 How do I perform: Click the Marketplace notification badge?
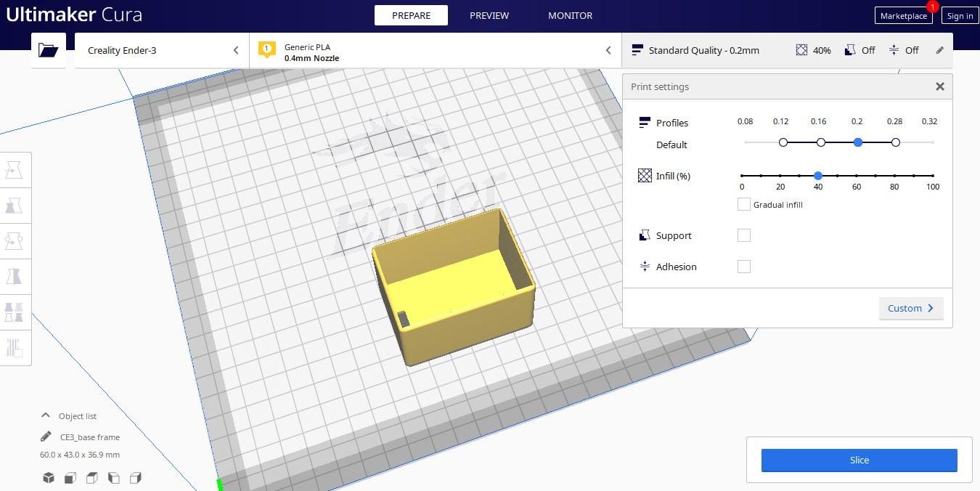coord(932,7)
